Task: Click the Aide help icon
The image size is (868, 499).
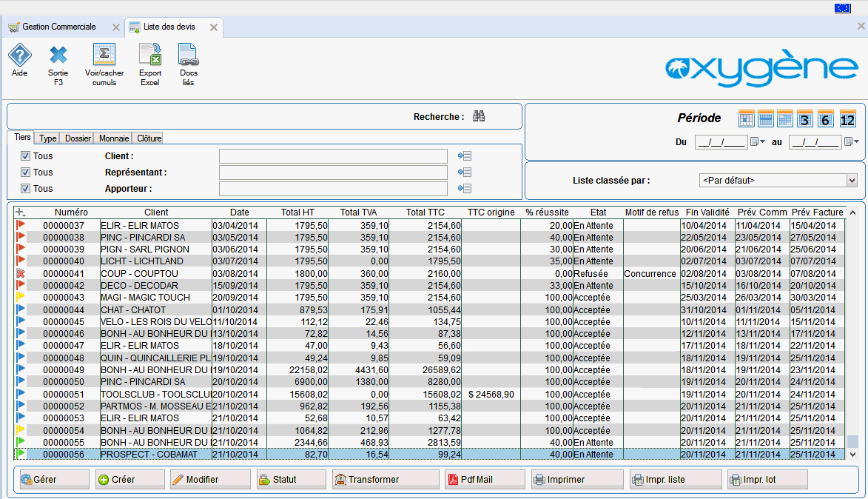Action: pos(19,56)
